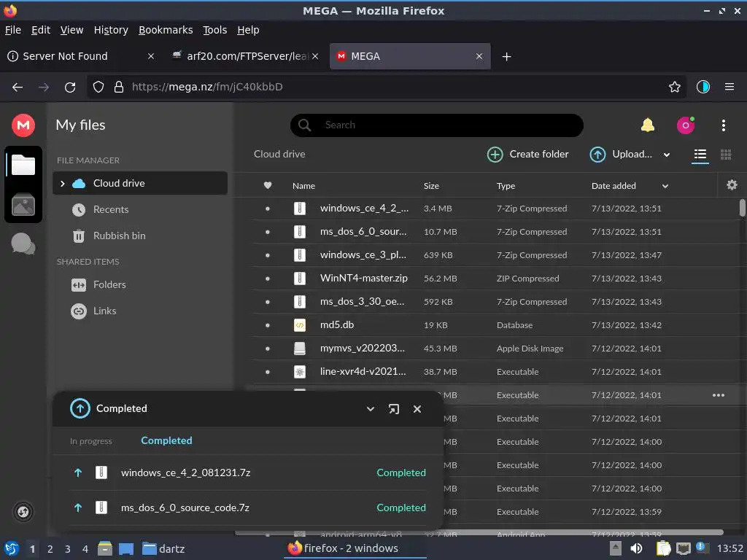Click the Create folder plus icon
This screenshot has height=560, width=747.
pos(495,155)
